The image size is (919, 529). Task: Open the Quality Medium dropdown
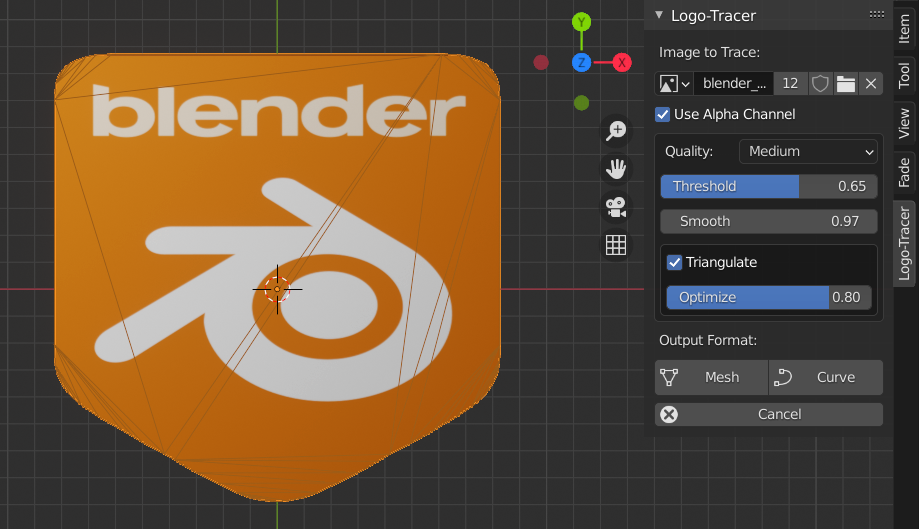click(x=808, y=151)
